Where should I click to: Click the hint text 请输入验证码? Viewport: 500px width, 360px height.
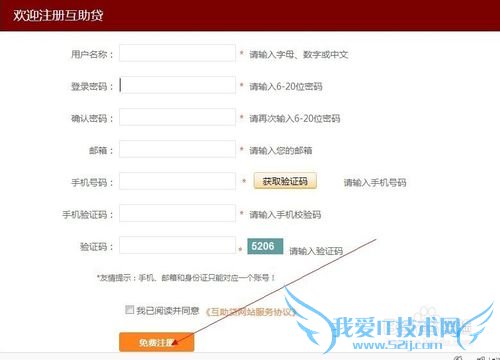pyautogui.click(x=316, y=251)
